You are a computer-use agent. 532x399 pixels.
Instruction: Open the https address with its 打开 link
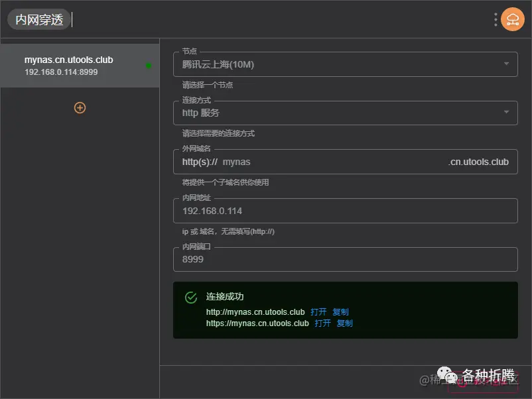tap(323, 323)
